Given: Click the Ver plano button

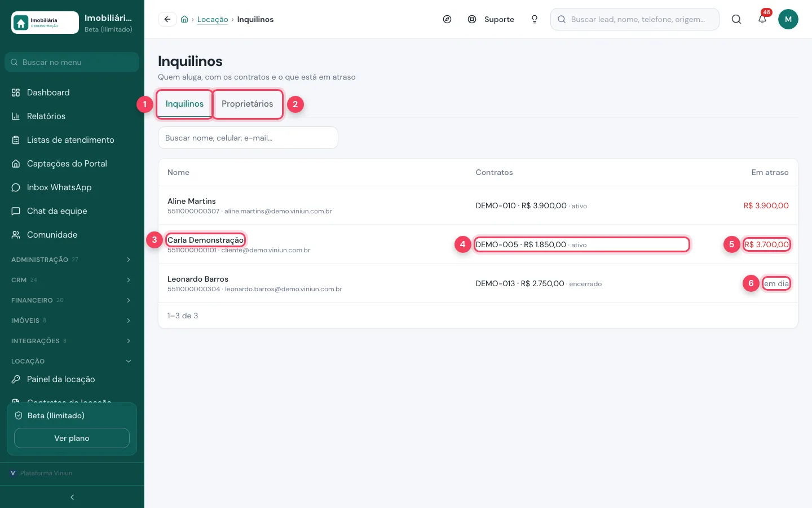Looking at the screenshot, I should tap(72, 438).
